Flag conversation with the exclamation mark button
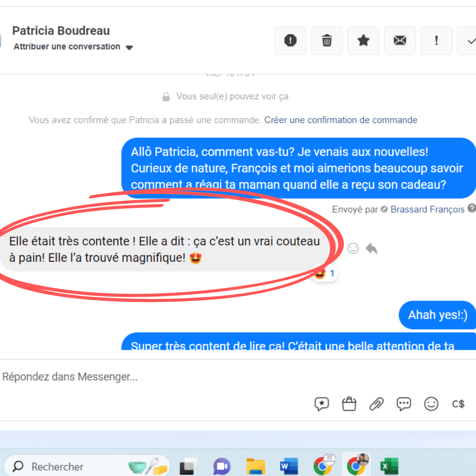 tap(436, 41)
